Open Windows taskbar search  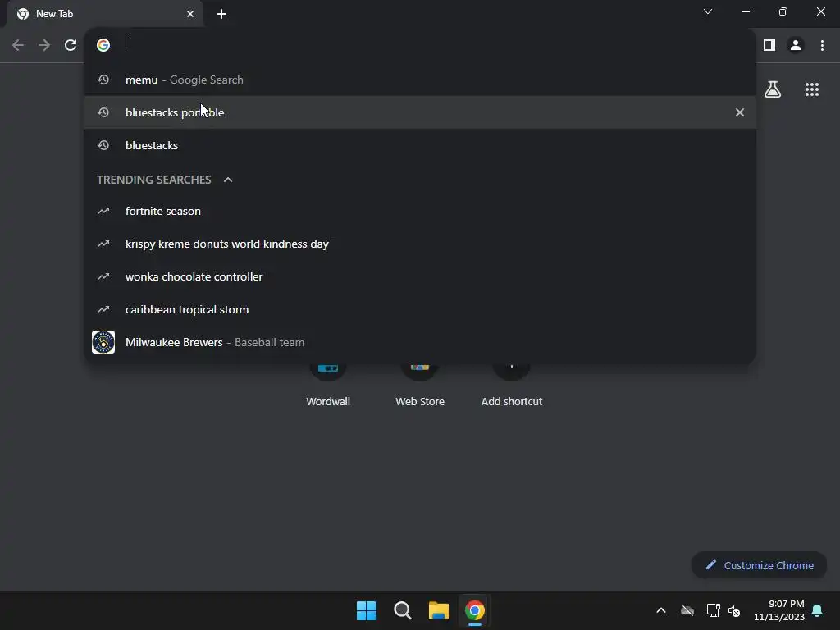point(402,610)
